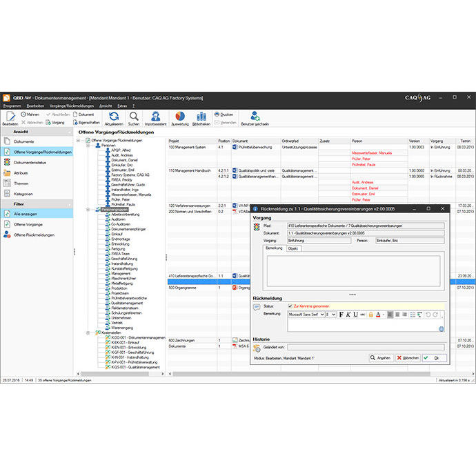Click the Abbrechen button in the dialog
The width and height of the screenshot is (476, 476).
[408, 358]
